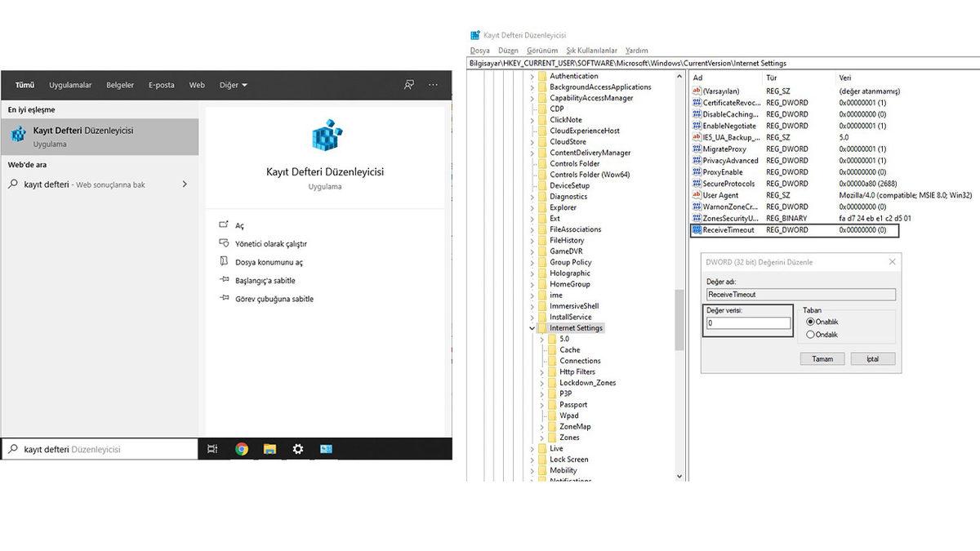The height and width of the screenshot is (551, 980).
Task: Open File Explorer from the taskbar
Action: pos(269,449)
